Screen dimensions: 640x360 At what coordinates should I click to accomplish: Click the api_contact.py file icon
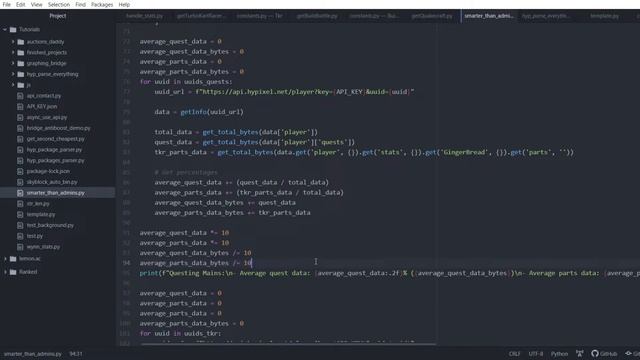[20, 96]
